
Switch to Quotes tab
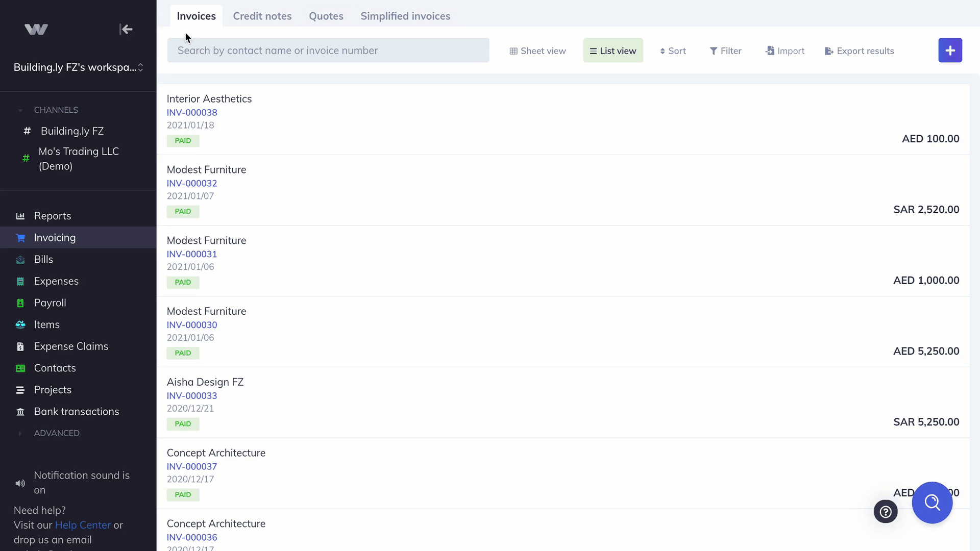coord(326,16)
